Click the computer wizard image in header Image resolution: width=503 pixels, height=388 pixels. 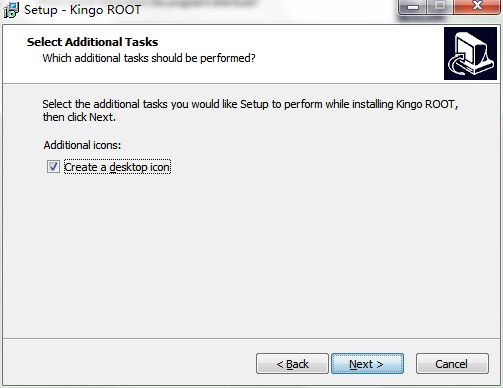[470, 53]
